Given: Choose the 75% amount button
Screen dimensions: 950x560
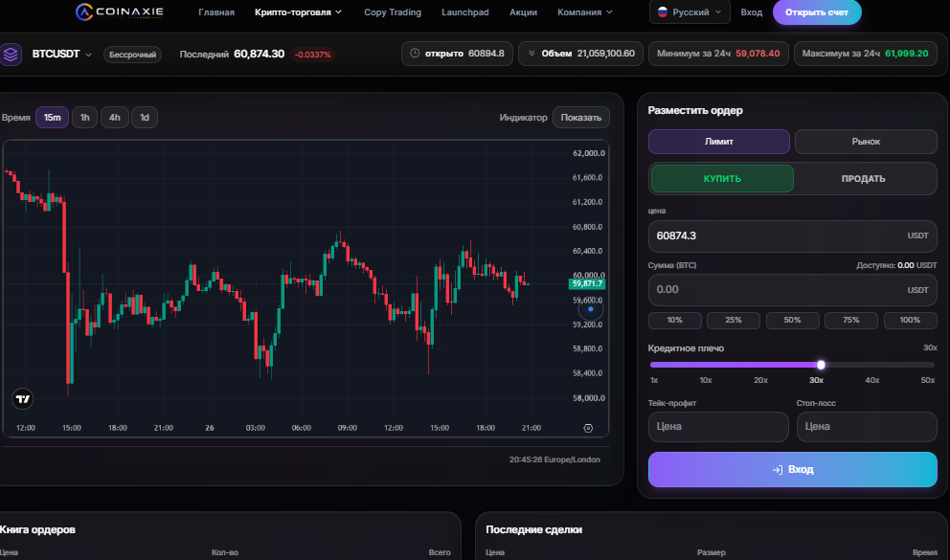Looking at the screenshot, I should (x=851, y=321).
